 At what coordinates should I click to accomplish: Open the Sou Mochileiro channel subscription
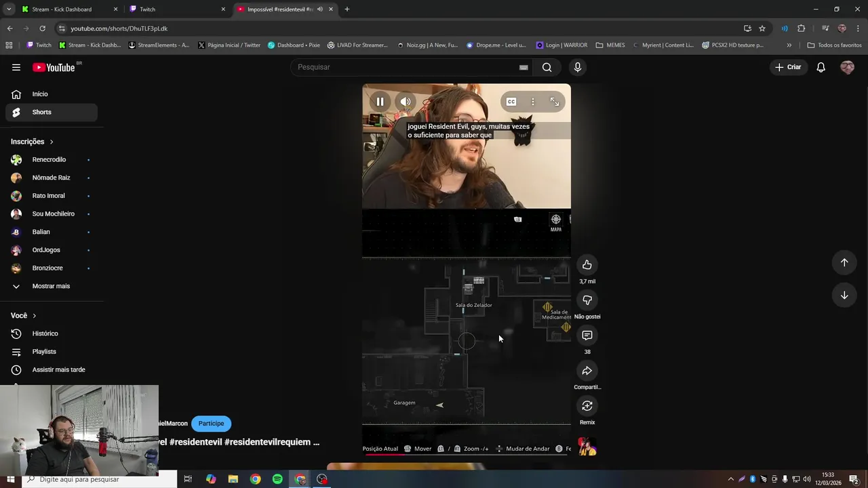[52, 214]
